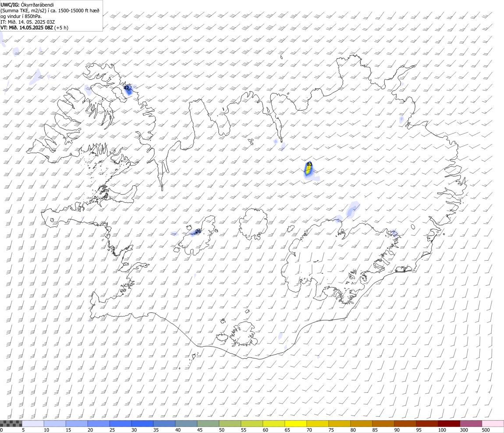Click the 20–25 blue legend swatch
The image size is (504, 433).
(x=99, y=423)
